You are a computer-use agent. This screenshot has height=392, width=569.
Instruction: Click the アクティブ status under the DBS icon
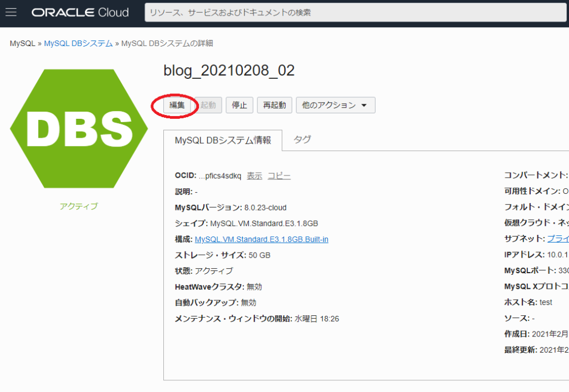click(x=79, y=207)
